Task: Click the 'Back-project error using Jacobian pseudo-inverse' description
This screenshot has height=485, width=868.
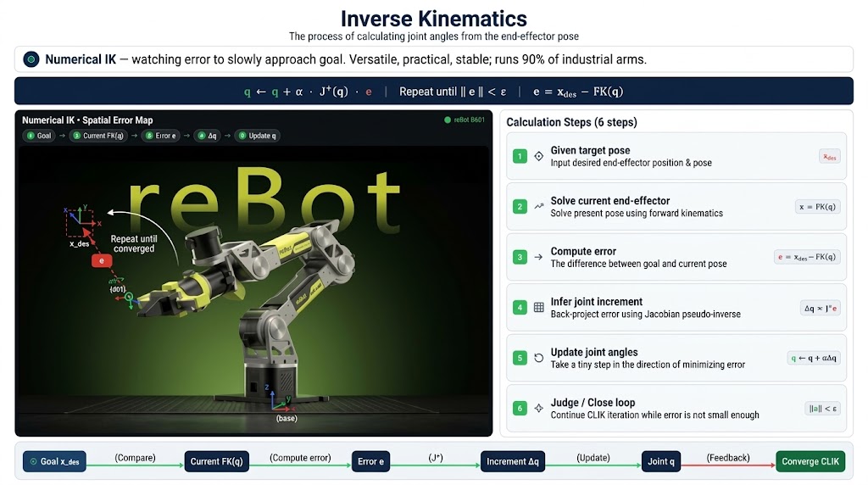Action: [645, 314]
